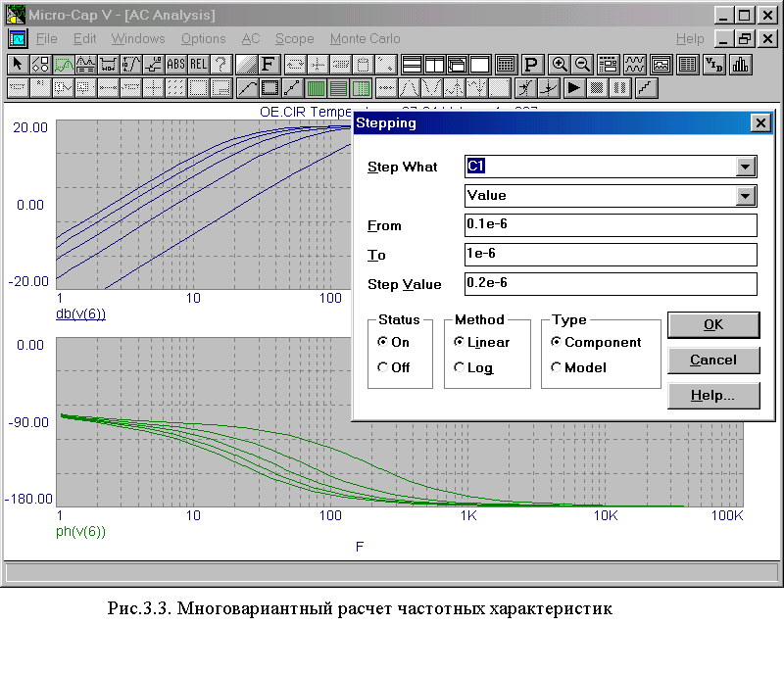
Task: Toggle vertical green grid lines icon
Action: (316, 88)
